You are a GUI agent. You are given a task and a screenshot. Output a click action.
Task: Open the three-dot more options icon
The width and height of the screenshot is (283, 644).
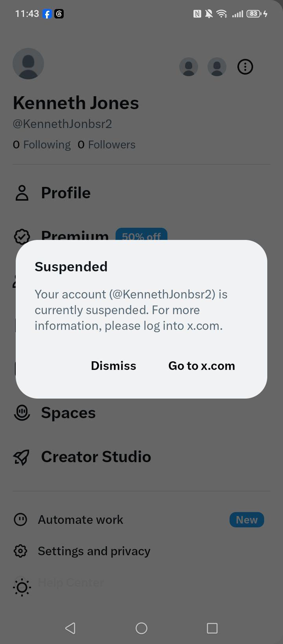pyautogui.click(x=245, y=67)
